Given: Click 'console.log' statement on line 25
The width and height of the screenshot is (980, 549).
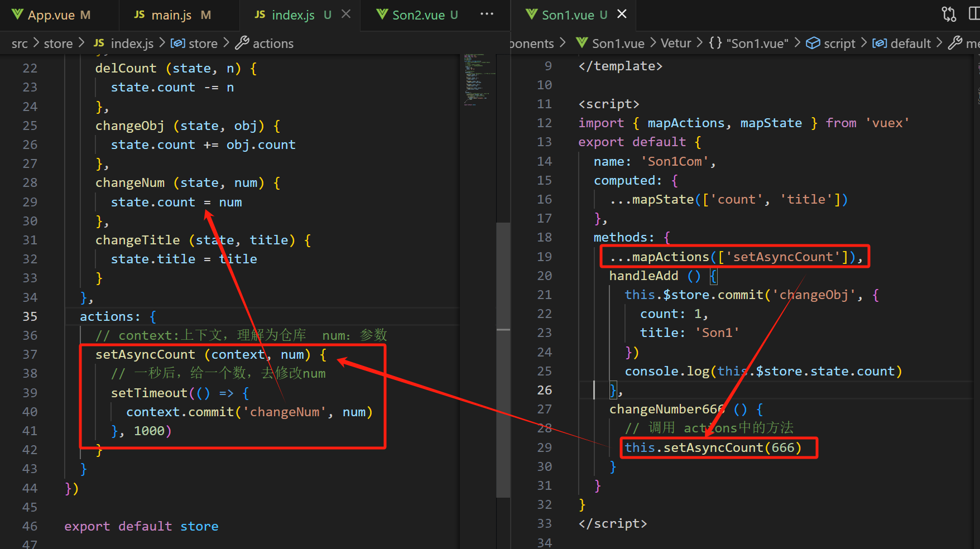Looking at the screenshot, I should coord(763,371).
